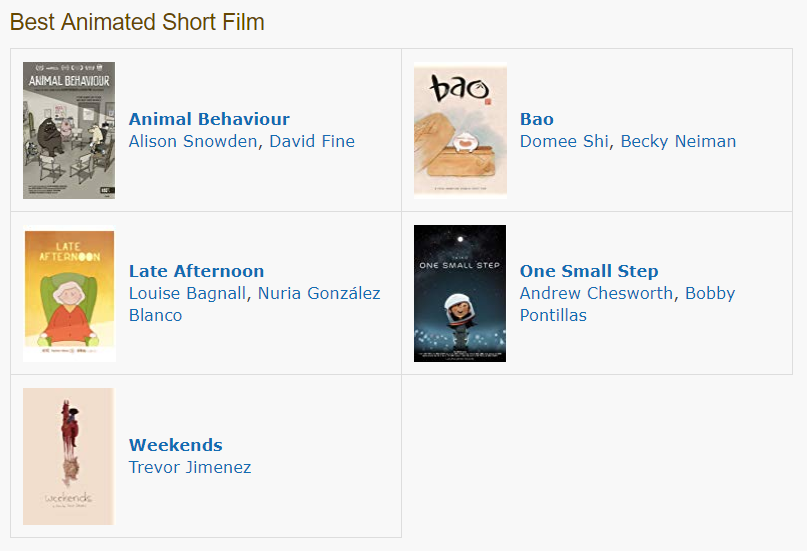Open the One Small Step poster

pyautogui.click(x=460, y=293)
